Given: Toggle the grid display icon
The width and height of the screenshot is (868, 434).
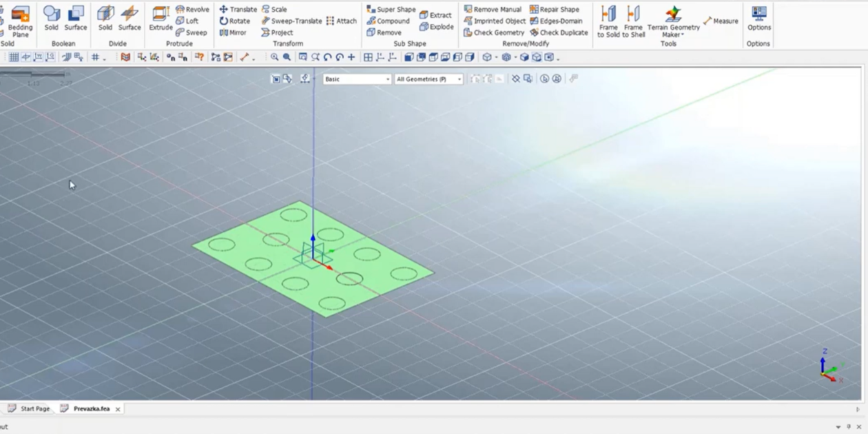Looking at the screenshot, I should click(13, 57).
